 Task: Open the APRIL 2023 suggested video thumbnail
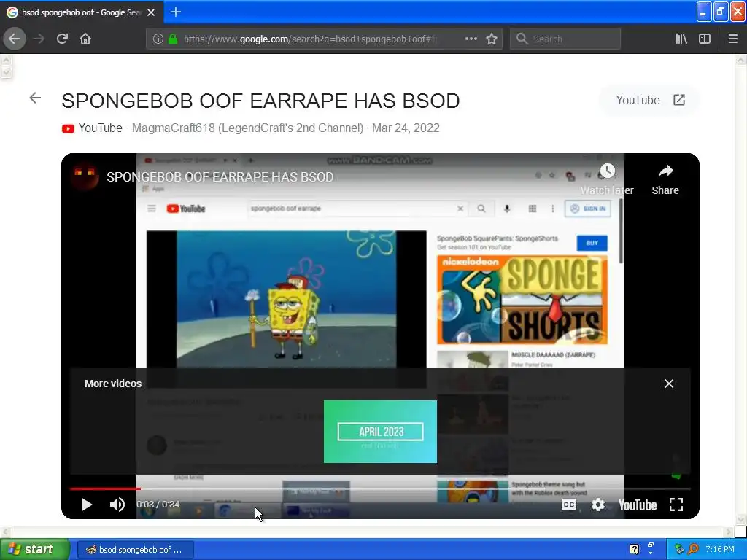click(380, 432)
